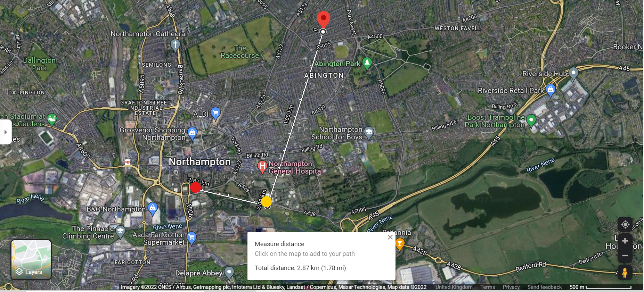The image size is (644, 292).
Task: Click the B&Q Northampton shopping marker
Action: tap(153, 208)
